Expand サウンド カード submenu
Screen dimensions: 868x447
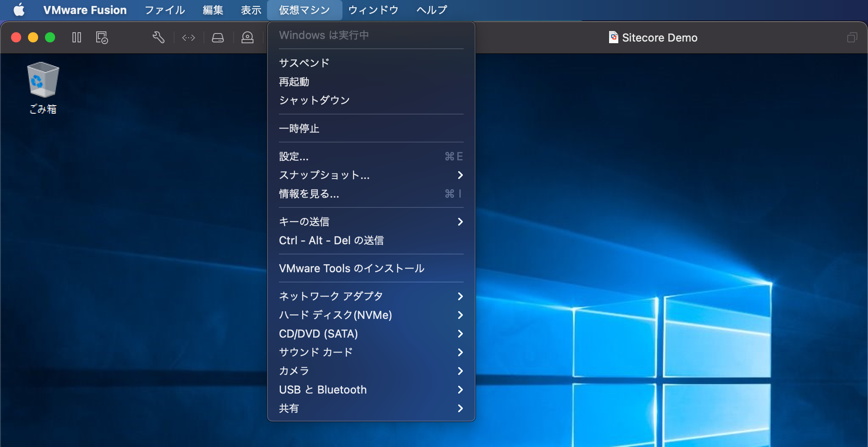[371, 352]
